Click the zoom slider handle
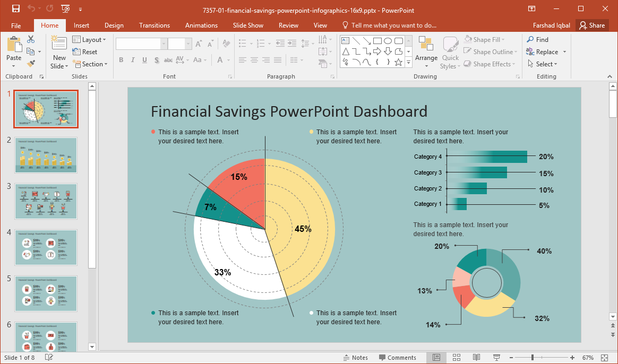This screenshot has height=364, width=618. click(532, 358)
